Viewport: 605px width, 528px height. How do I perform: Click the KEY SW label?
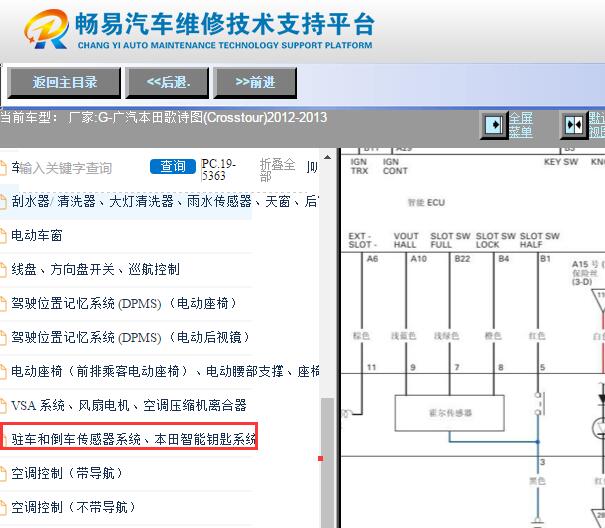point(561,162)
